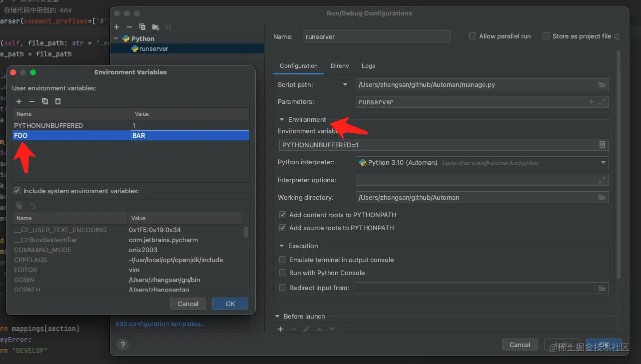641x364 pixels.
Task: Copy user environment variables with the copy icon
Action: 45,101
